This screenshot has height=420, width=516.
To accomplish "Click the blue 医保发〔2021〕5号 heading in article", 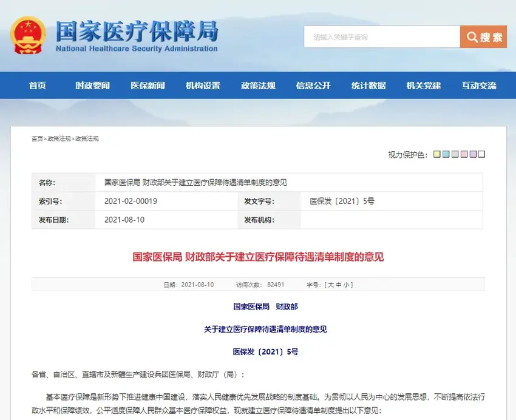I will pos(265,352).
